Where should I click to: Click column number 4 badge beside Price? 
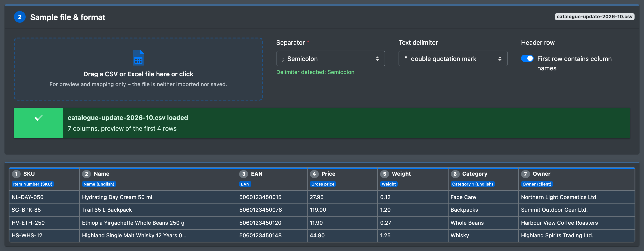tap(314, 174)
